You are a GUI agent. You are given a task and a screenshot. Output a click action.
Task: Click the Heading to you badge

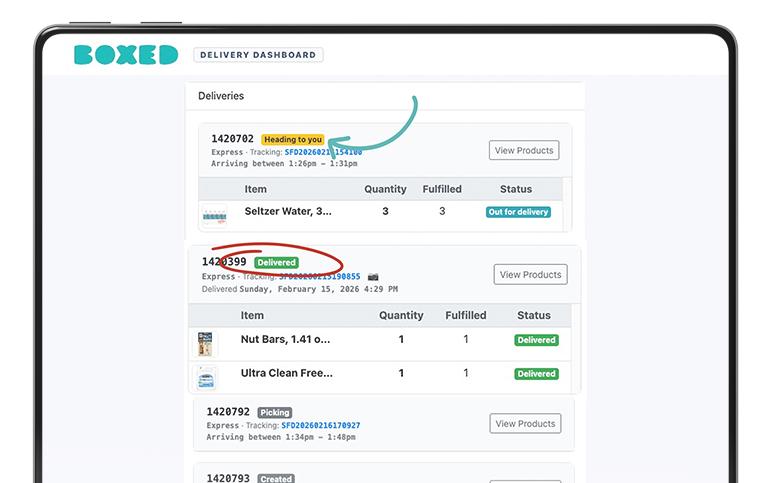293,139
